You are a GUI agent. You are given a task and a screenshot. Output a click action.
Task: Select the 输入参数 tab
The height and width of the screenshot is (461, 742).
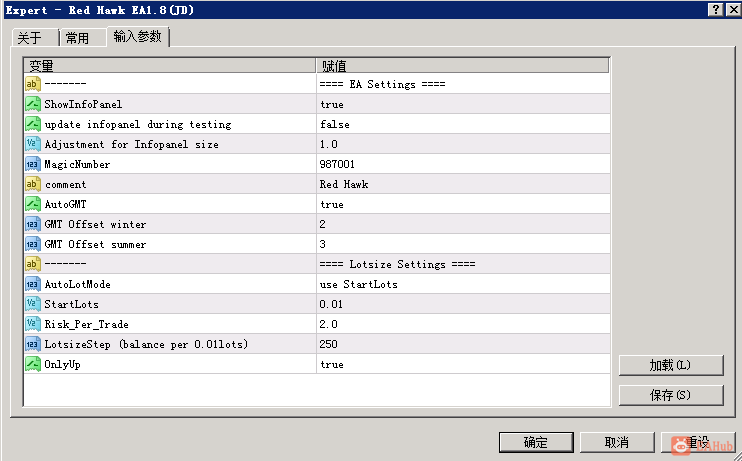pos(138,36)
